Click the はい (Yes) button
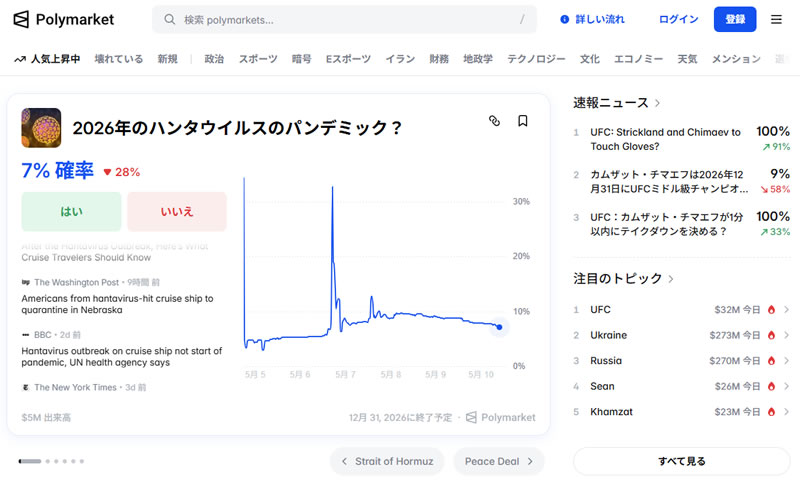800x487 pixels. tap(71, 212)
